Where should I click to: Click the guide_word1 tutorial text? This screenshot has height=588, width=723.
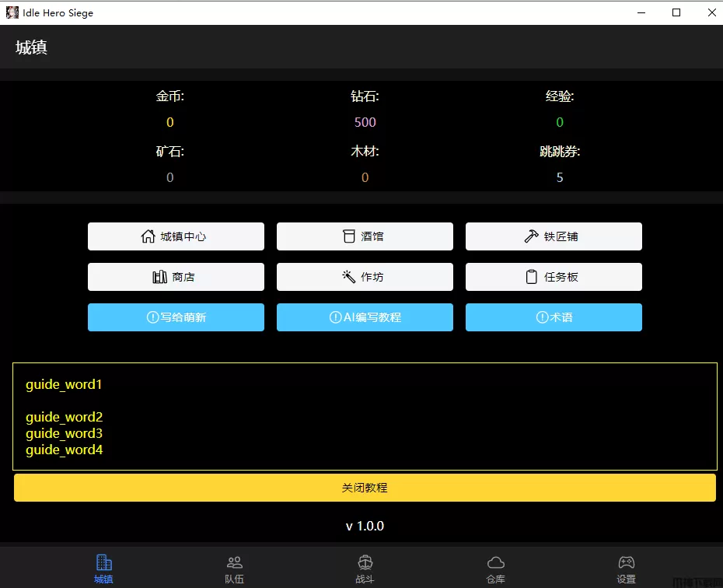click(x=64, y=384)
